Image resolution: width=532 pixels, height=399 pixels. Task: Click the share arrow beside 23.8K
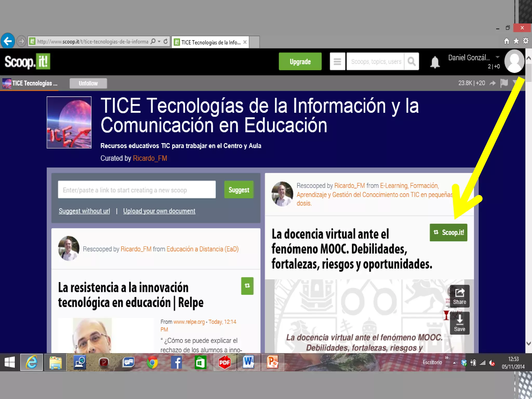click(x=493, y=83)
